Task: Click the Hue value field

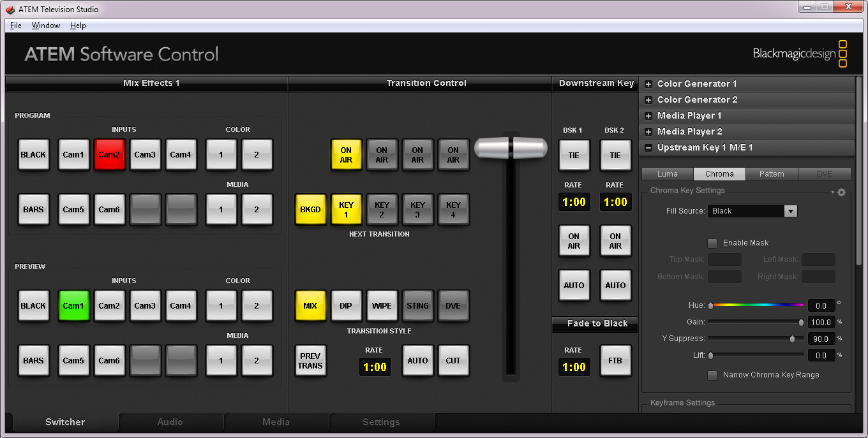Action: click(821, 306)
